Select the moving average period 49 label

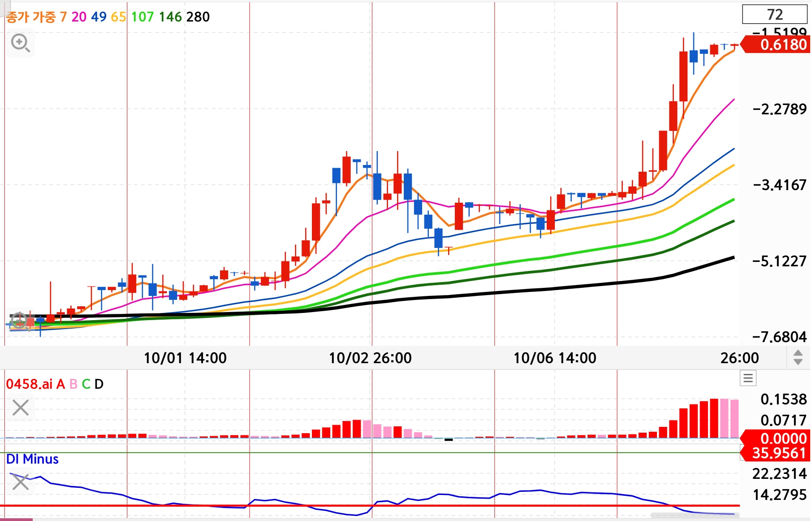pyautogui.click(x=99, y=17)
